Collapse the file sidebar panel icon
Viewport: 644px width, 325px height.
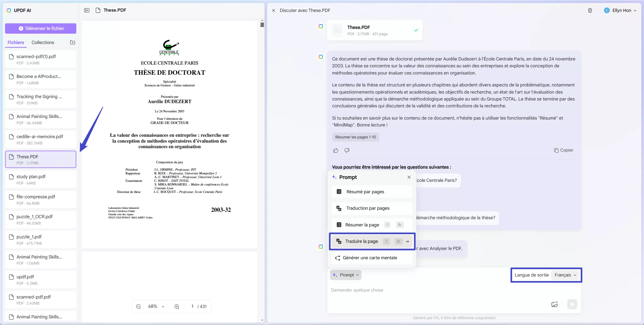click(87, 10)
